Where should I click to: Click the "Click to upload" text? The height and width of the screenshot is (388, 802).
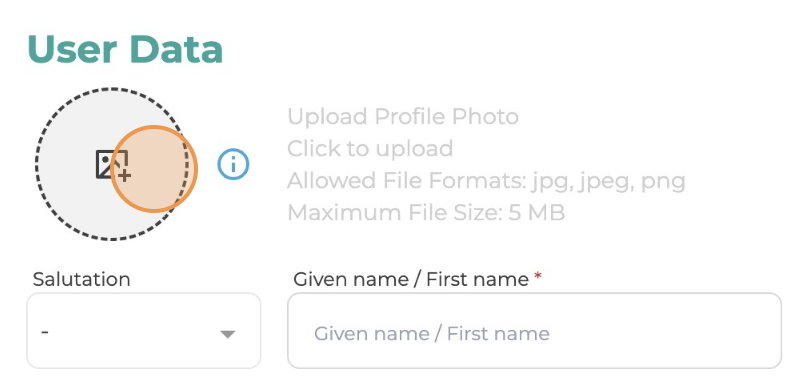[370, 149]
